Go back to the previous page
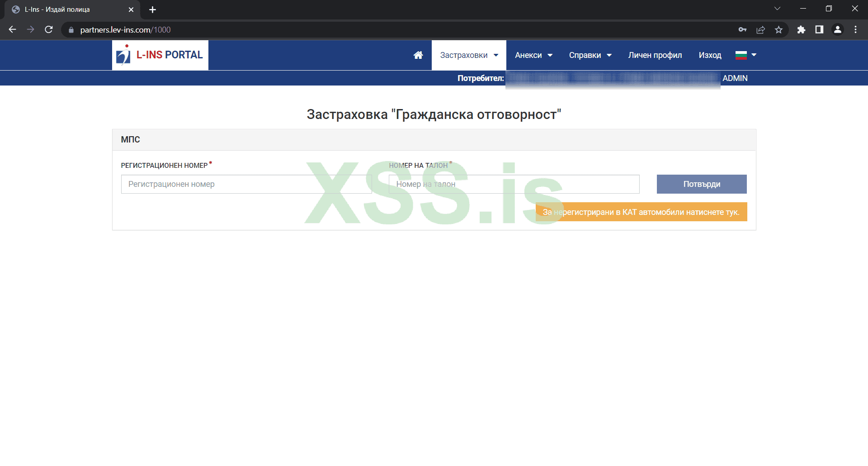The height and width of the screenshot is (466, 868). tap(12, 29)
